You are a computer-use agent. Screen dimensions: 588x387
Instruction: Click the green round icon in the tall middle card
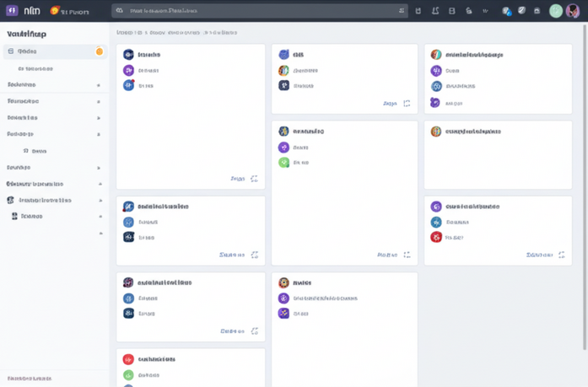(x=283, y=162)
